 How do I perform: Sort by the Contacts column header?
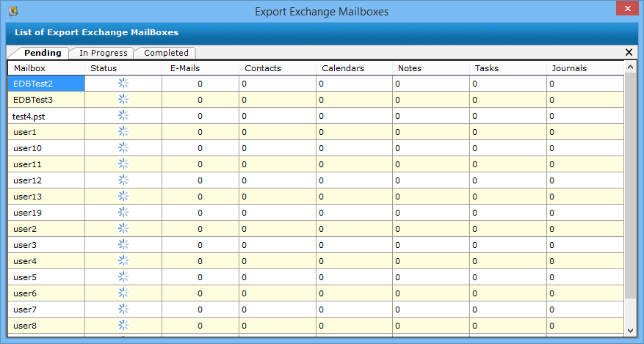pyautogui.click(x=278, y=68)
